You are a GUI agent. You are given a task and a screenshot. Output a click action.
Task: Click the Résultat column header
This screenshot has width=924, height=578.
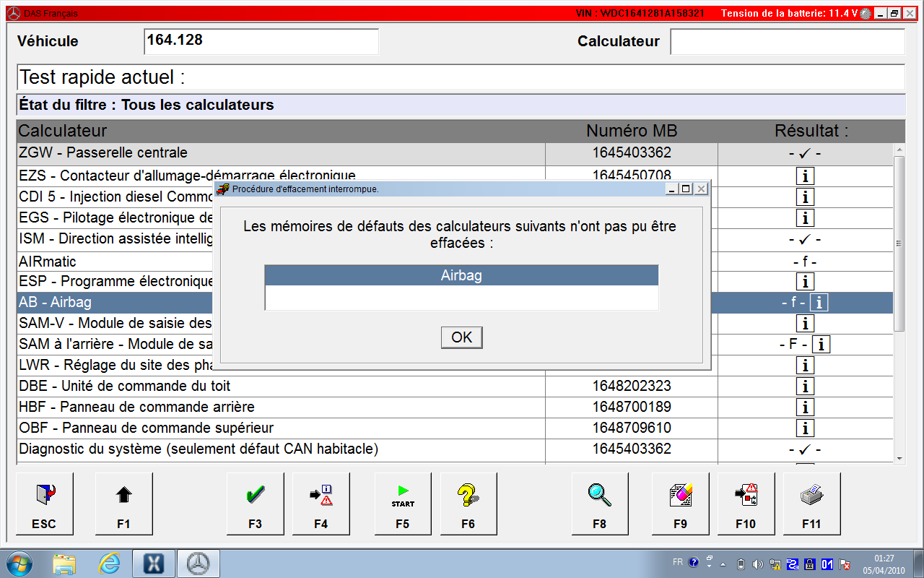coord(811,131)
